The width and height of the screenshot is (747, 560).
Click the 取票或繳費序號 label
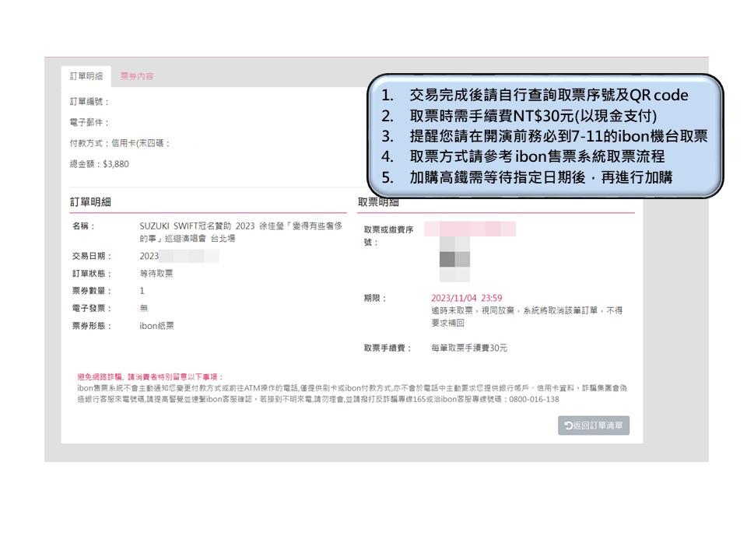(x=389, y=236)
